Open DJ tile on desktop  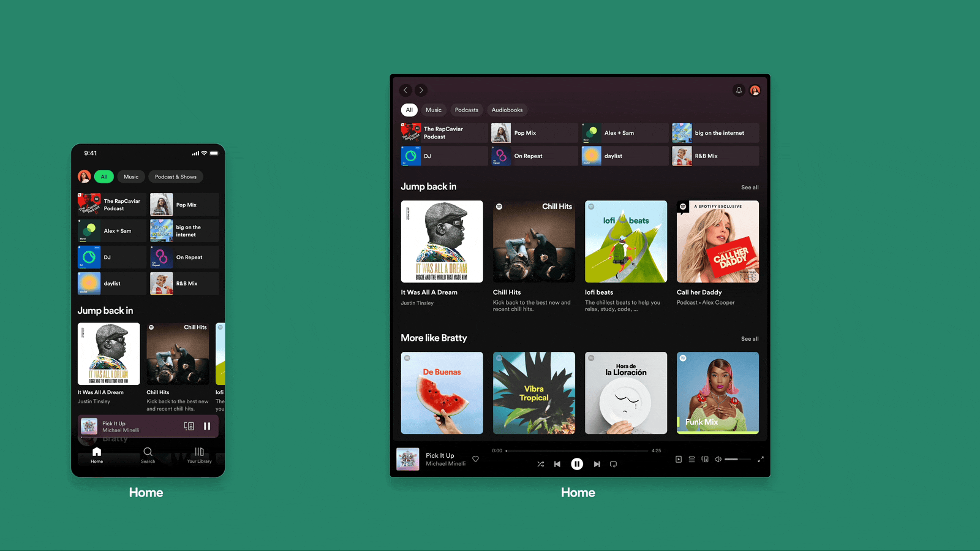(444, 156)
